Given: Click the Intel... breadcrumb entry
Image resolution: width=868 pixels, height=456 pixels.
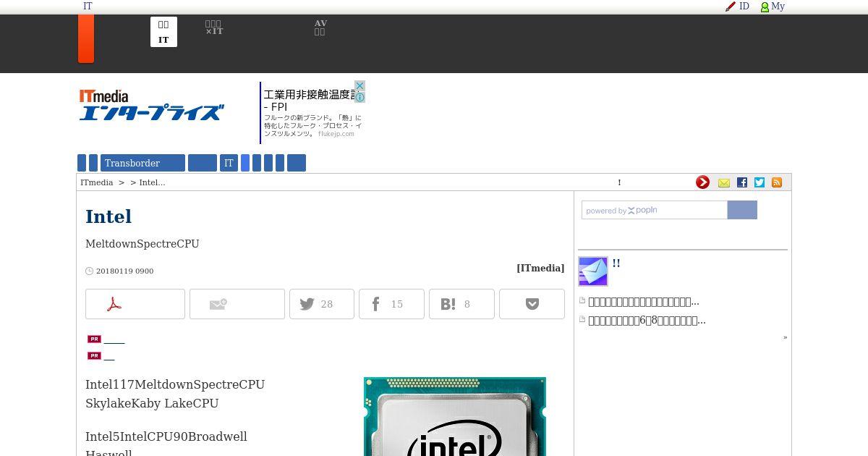Looking at the screenshot, I should pos(152,182).
